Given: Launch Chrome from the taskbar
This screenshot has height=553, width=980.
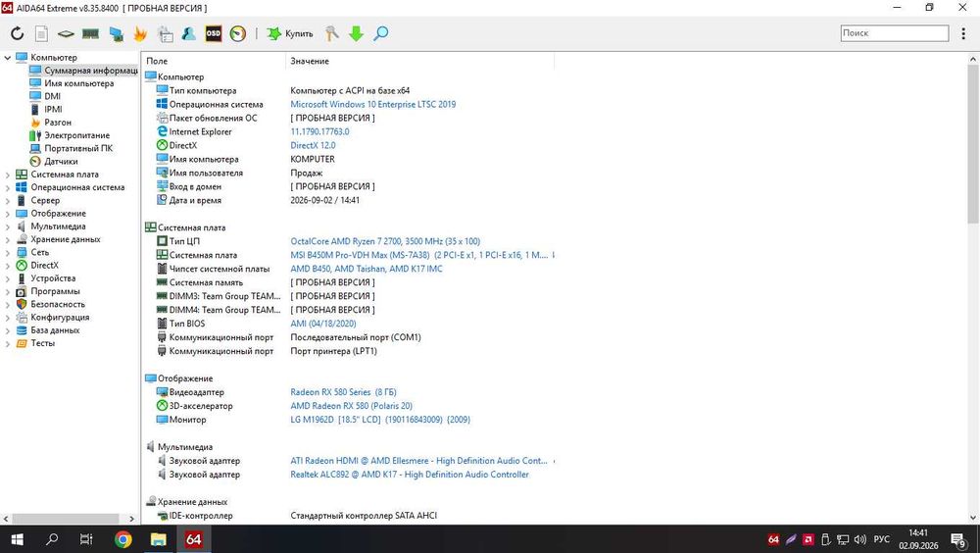Looking at the screenshot, I should pyautogui.click(x=123, y=539).
